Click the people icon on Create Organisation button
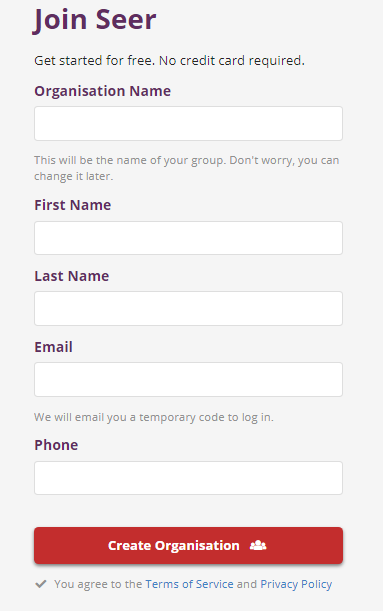 point(258,545)
